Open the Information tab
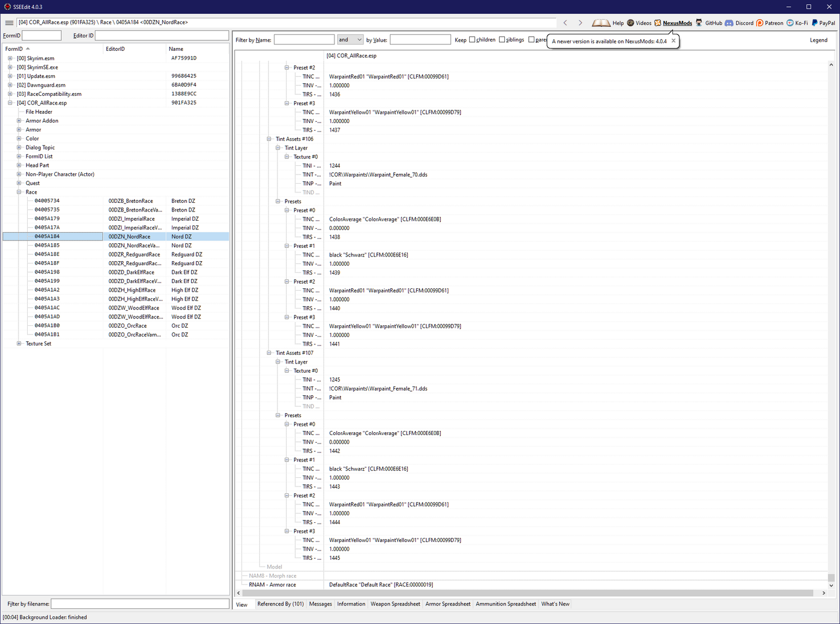Screen dimensions: 840x624 tap(351, 604)
